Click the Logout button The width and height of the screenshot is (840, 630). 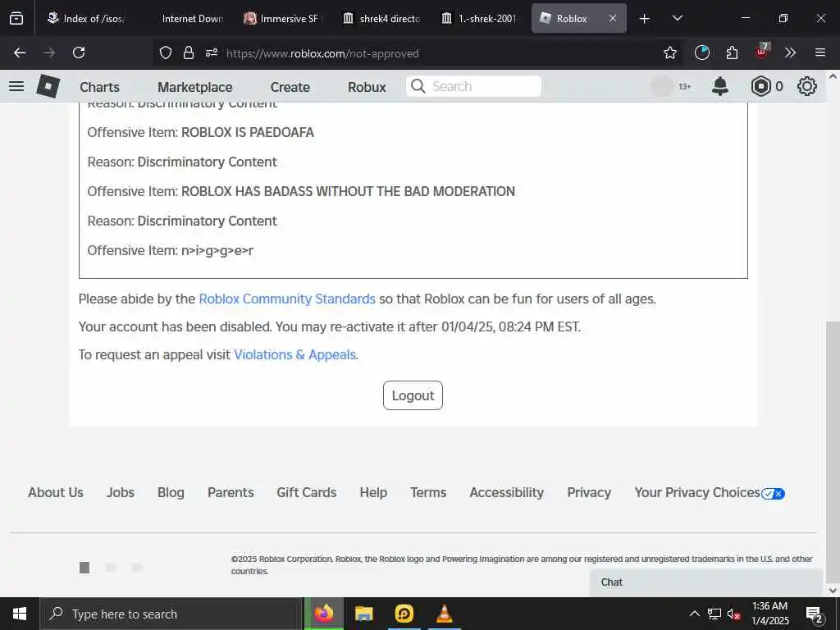pos(413,395)
